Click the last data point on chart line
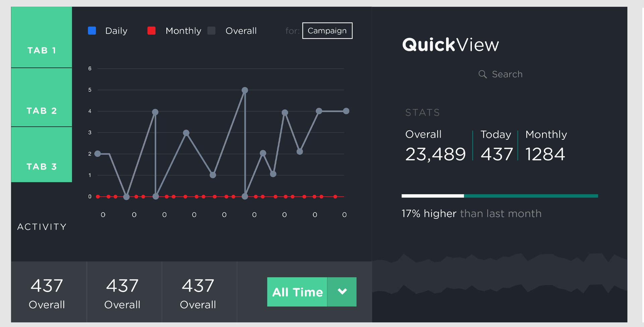Viewport: 644px width, 327px height. [x=346, y=111]
